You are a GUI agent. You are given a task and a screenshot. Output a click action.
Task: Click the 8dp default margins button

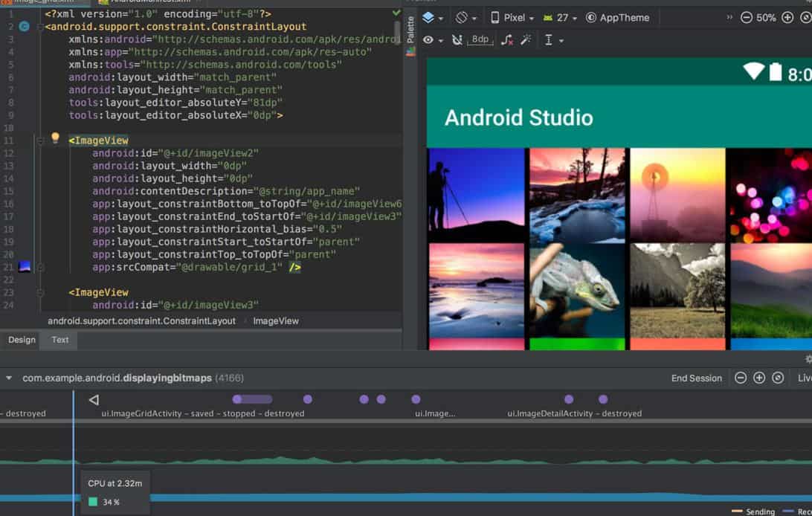click(x=480, y=39)
